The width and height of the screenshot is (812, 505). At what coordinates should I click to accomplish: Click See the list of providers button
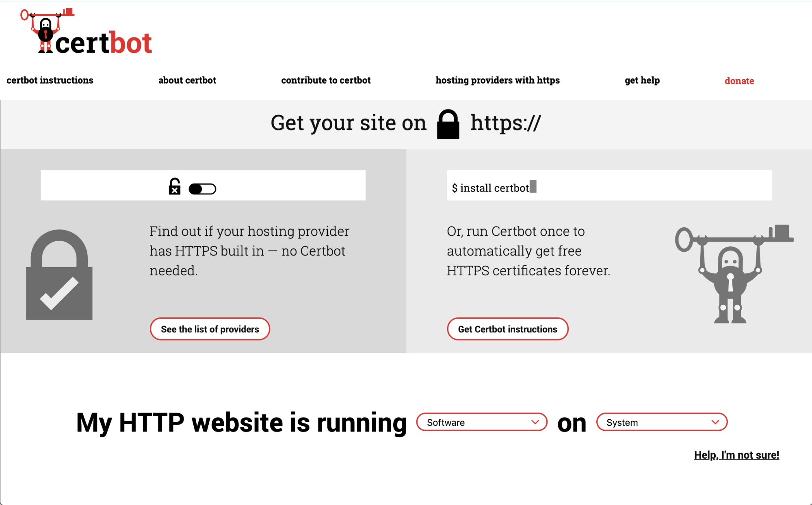[209, 329]
